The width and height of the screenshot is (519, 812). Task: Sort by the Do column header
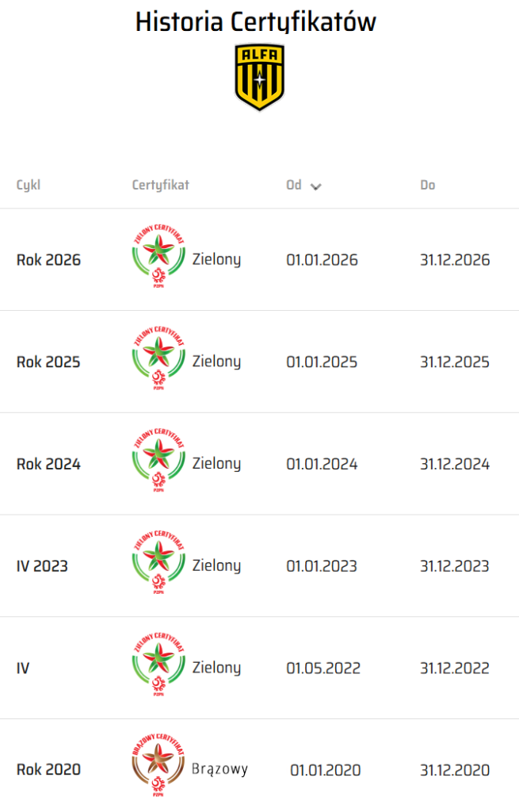click(428, 186)
